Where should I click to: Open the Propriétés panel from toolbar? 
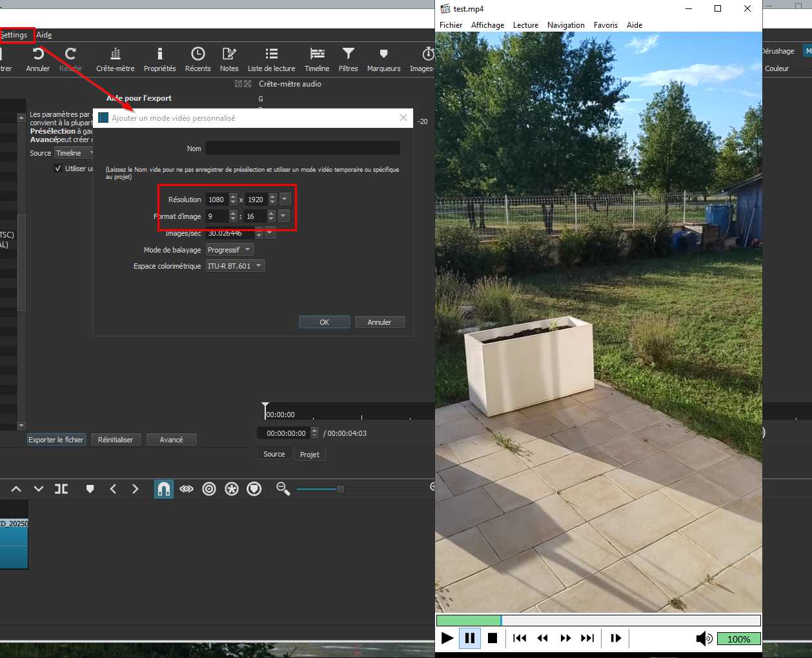pos(159,59)
